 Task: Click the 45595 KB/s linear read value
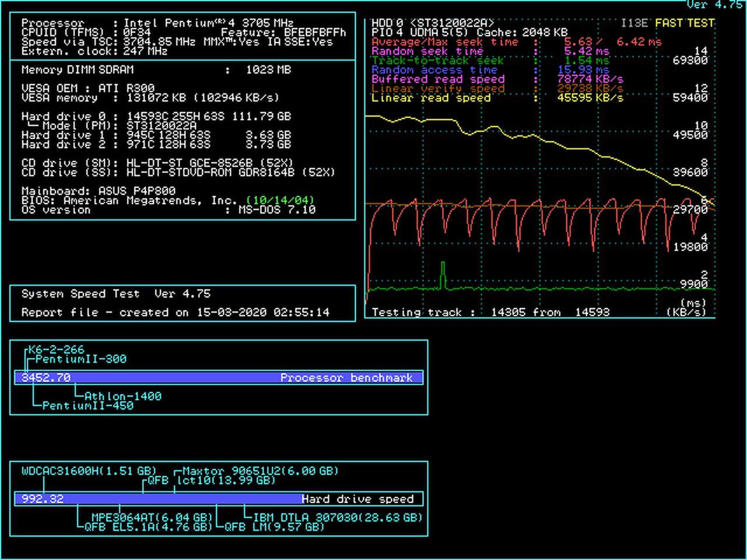point(590,97)
